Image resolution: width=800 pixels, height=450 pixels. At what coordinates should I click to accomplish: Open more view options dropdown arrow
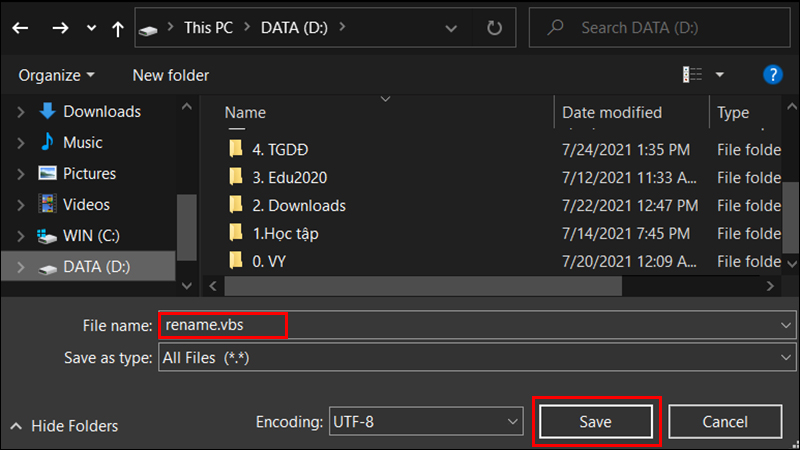pyautogui.click(x=719, y=75)
